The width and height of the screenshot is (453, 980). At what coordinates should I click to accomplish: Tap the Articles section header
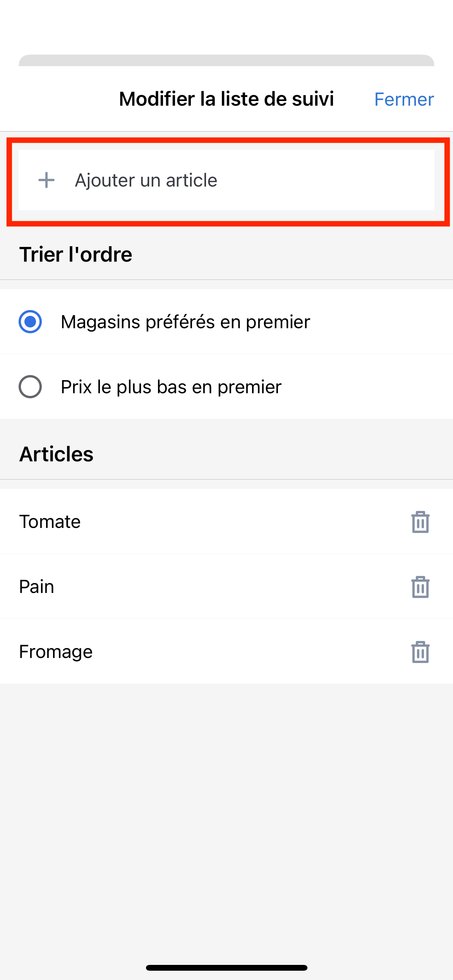click(x=57, y=454)
